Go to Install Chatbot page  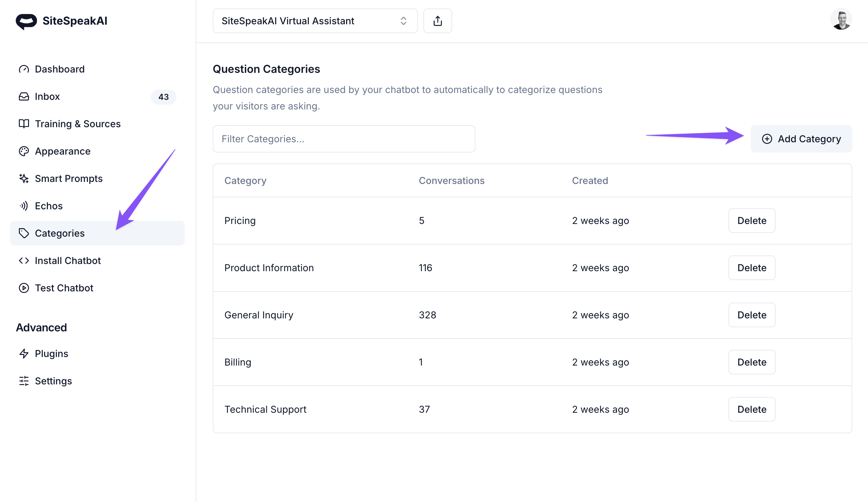tap(67, 261)
